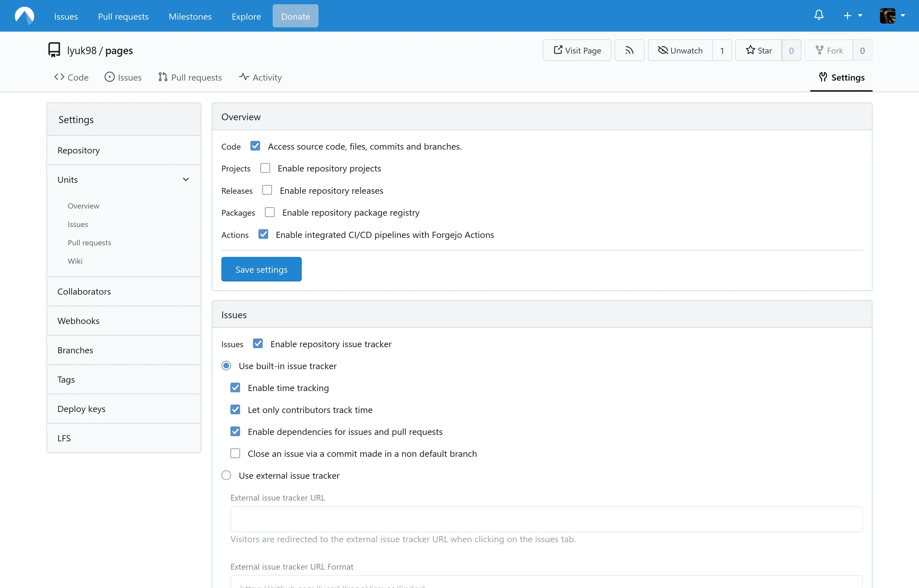
Task: Click the Forgejo logo
Action: [x=24, y=15]
